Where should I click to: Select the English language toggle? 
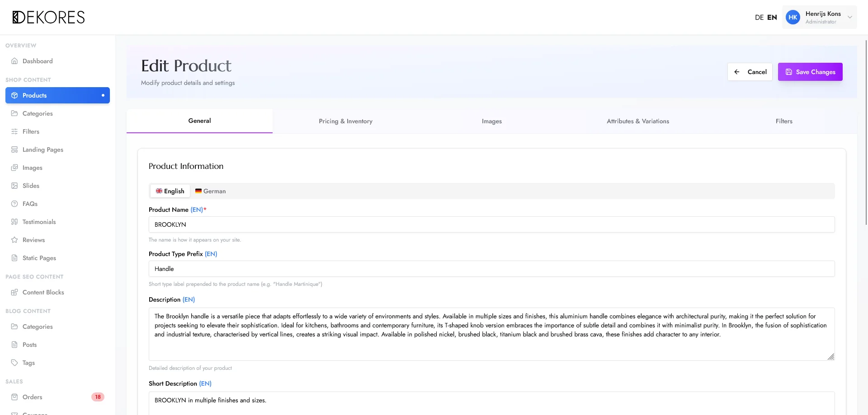[x=170, y=191]
